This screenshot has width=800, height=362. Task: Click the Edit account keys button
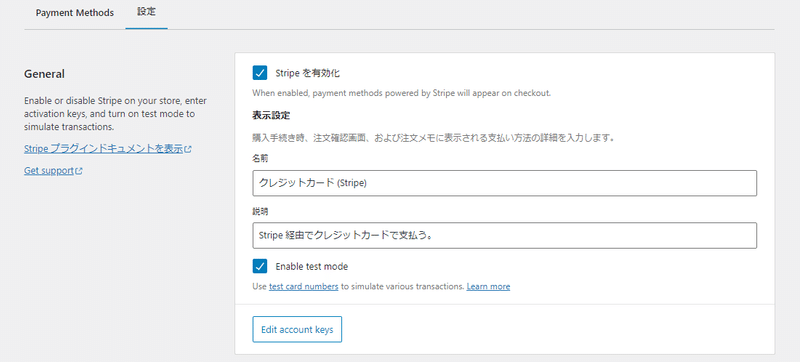[297, 329]
